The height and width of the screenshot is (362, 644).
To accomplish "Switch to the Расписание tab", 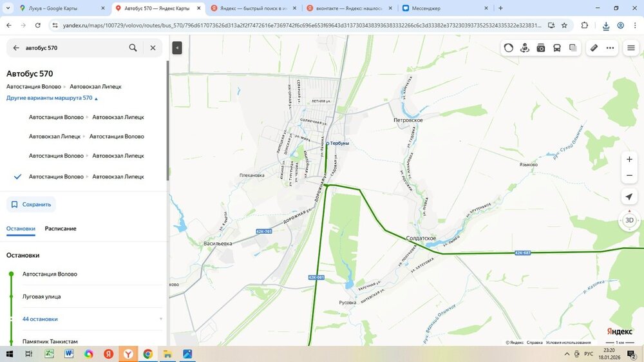I will (61, 229).
